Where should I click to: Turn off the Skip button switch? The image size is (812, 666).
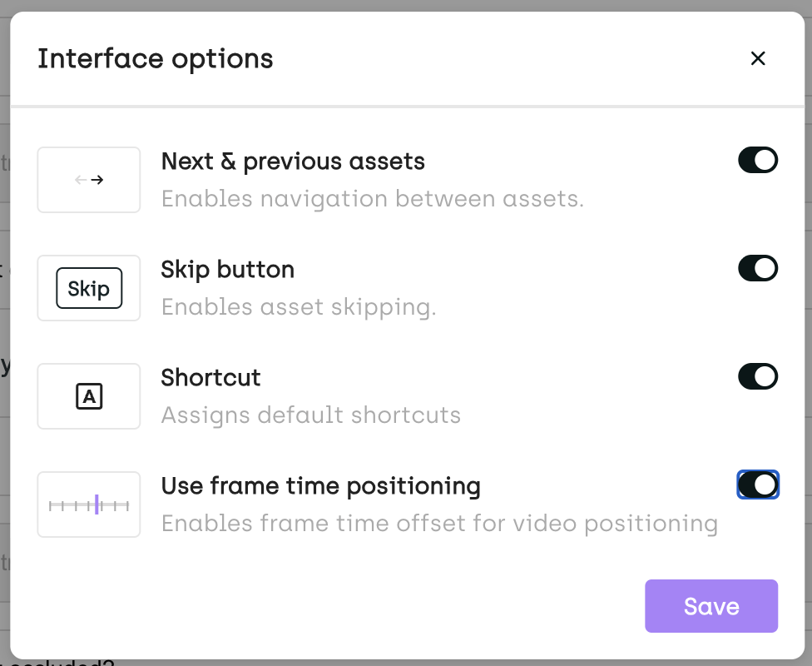[758, 268]
